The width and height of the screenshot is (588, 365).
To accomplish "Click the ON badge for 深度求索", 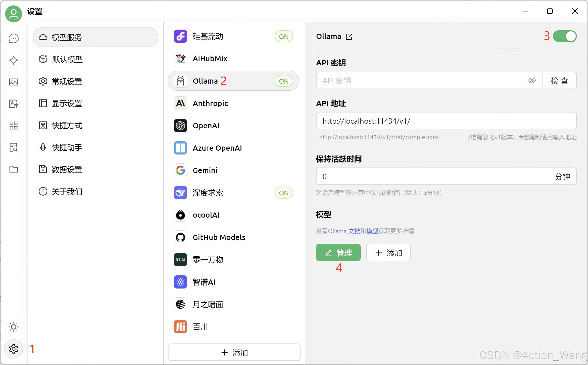I will tap(284, 193).
